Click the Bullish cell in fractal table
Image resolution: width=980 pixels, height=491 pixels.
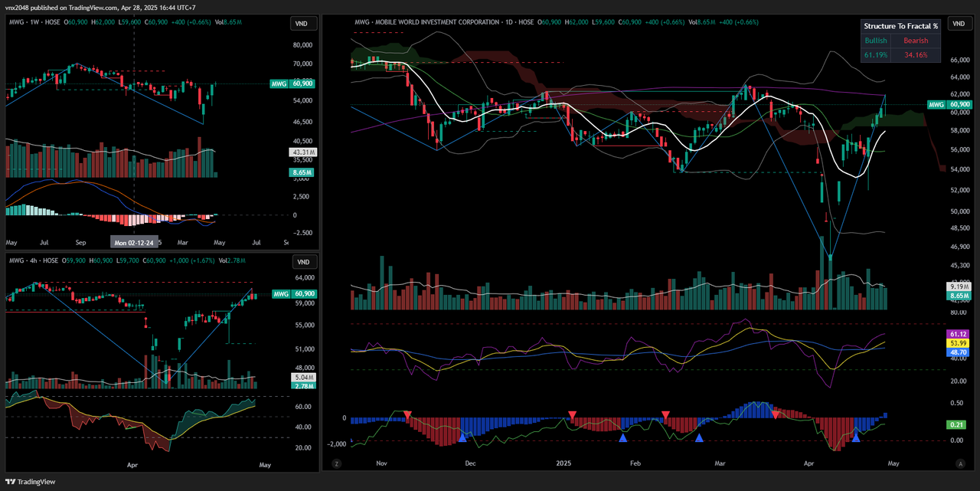[x=876, y=41]
